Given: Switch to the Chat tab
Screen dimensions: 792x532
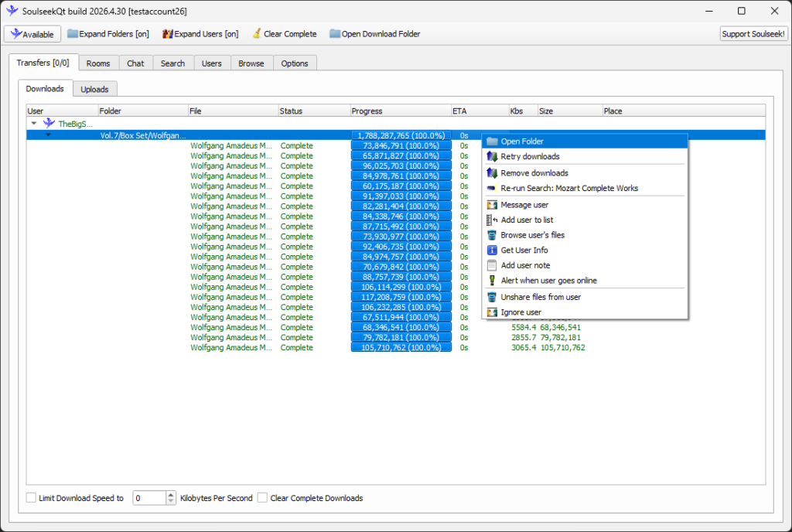Looking at the screenshot, I should tap(135, 63).
